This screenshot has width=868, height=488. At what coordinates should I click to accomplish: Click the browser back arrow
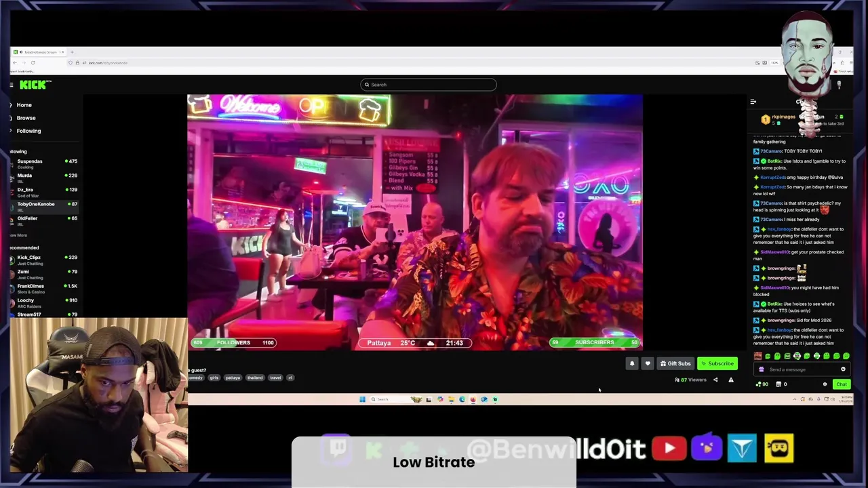(x=15, y=63)
